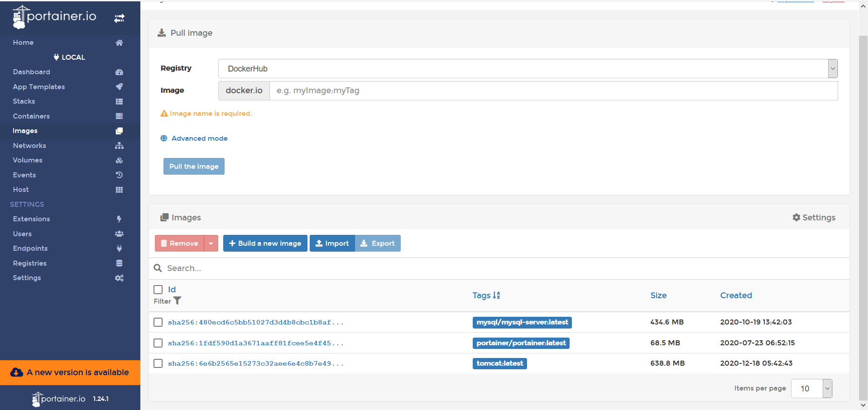
Task: Open Dashboard in the sidebar
Action: (31, 72)
